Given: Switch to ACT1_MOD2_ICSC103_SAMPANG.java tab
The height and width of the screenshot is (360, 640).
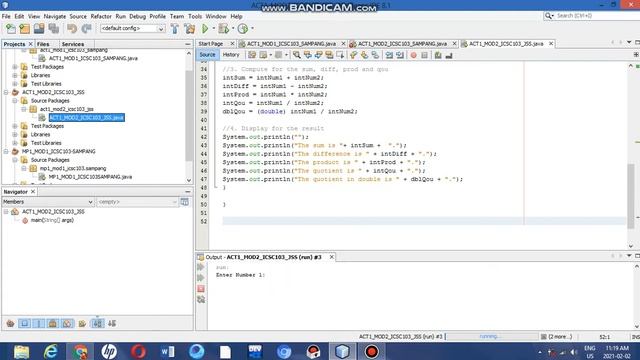Looking at the screenshot, I should (x=402, y=44).
